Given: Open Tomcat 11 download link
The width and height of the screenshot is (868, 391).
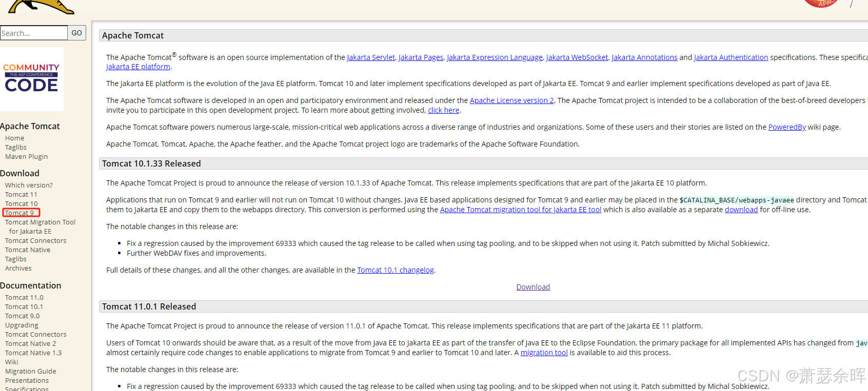Looking at the screenshot, I should coord(21,195).
